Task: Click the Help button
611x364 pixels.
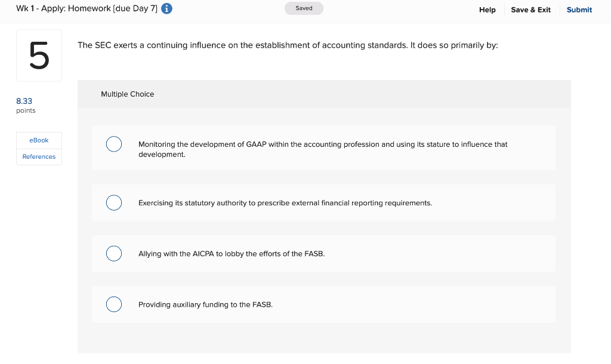Action: (x=487, y=10)
